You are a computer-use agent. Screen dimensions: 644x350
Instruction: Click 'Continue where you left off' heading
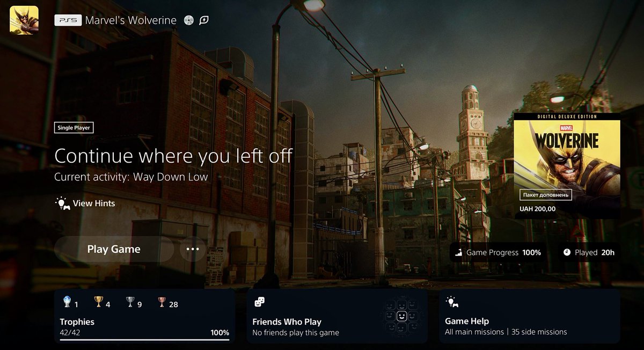pos(173,156)
